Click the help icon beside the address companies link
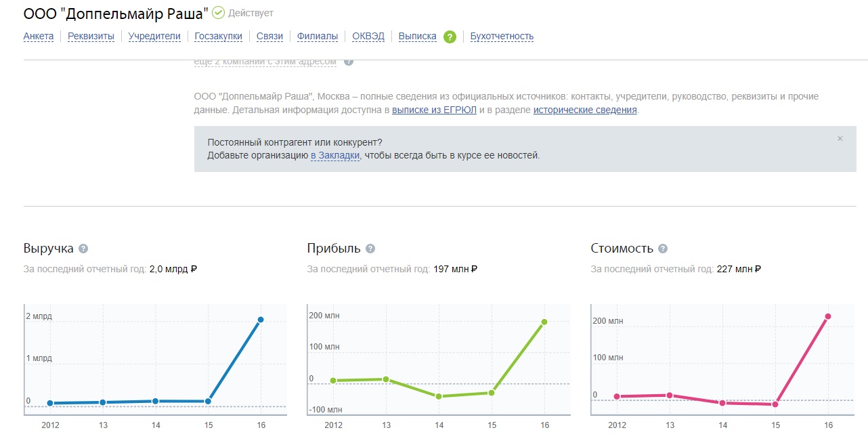The width and height of the screenshot is (868, 447). (x=349, y=62)
